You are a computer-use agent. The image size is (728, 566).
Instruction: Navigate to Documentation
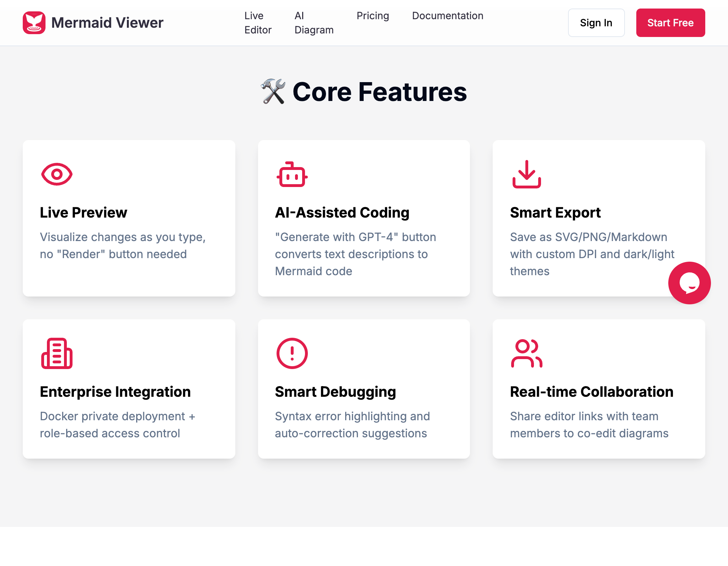448,16
